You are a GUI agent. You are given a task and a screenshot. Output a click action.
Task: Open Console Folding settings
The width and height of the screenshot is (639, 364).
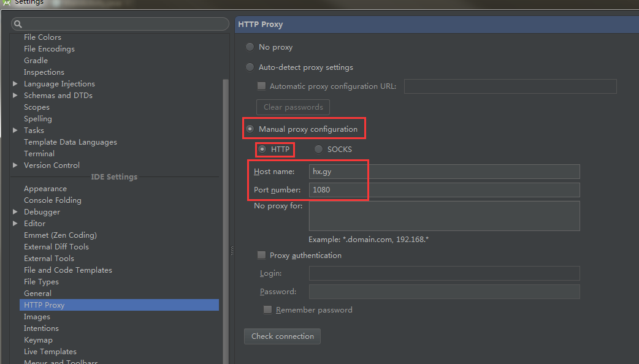53,200
